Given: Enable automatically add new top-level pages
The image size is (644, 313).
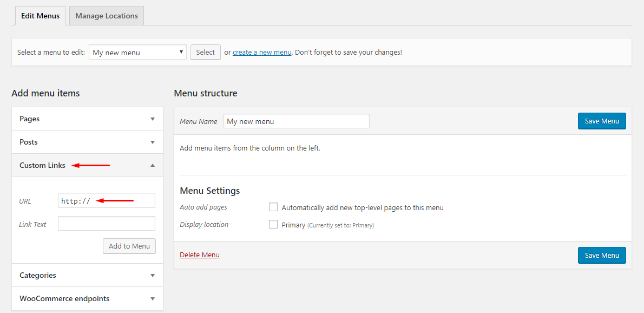Looking at the screenshot, I should pyautogui.click(x=273, y=207).
